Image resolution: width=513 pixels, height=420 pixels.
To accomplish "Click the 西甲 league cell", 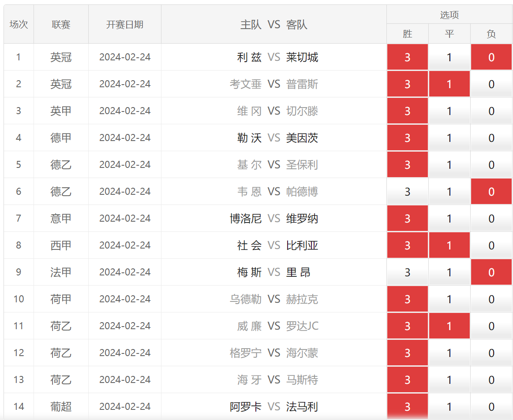I will [x=61, y=245].
